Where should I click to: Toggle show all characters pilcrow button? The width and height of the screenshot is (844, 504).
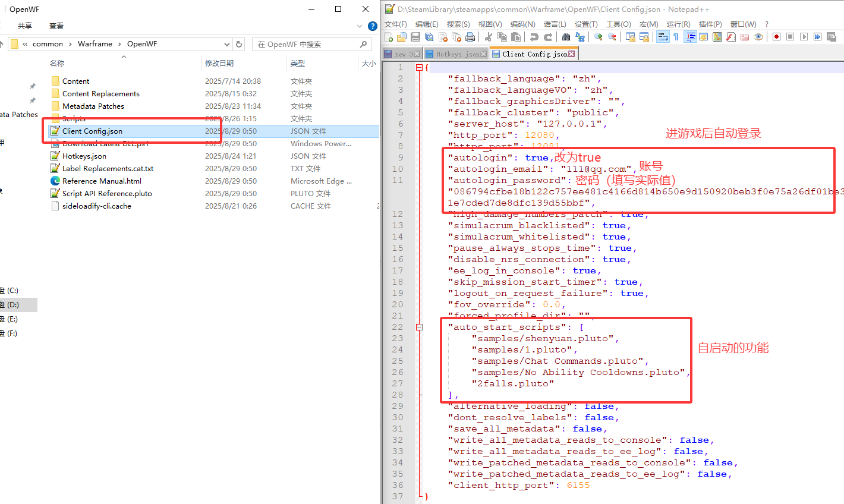click(676, 37)
